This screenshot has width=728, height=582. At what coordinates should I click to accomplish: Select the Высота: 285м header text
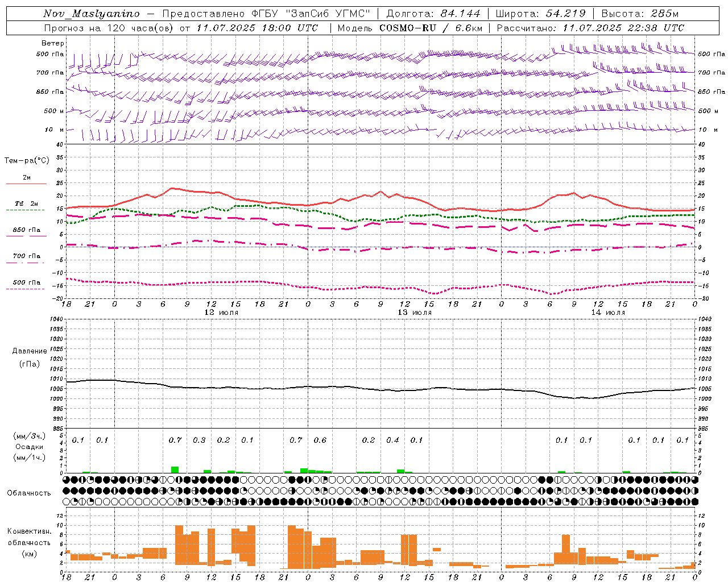point(640,14)
